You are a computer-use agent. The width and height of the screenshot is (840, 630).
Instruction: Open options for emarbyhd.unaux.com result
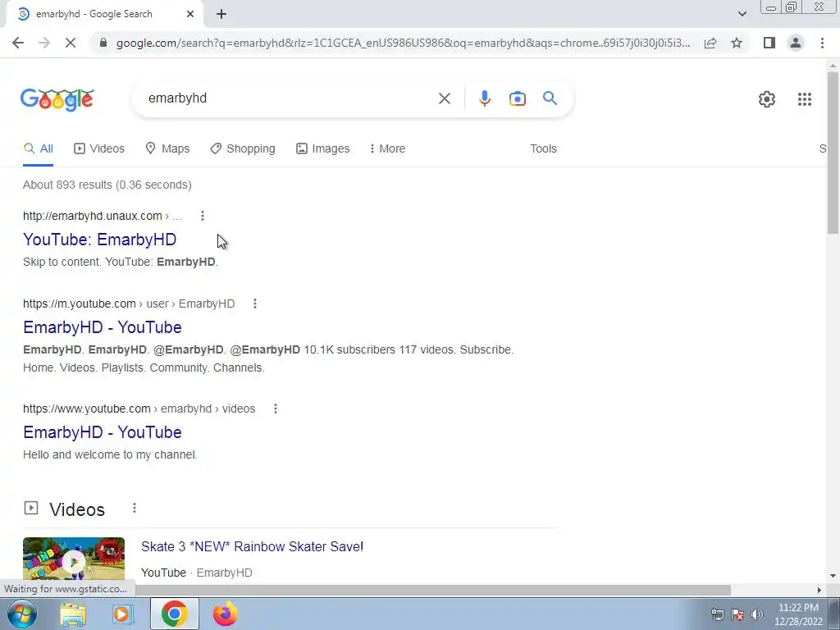pos(203,216)
